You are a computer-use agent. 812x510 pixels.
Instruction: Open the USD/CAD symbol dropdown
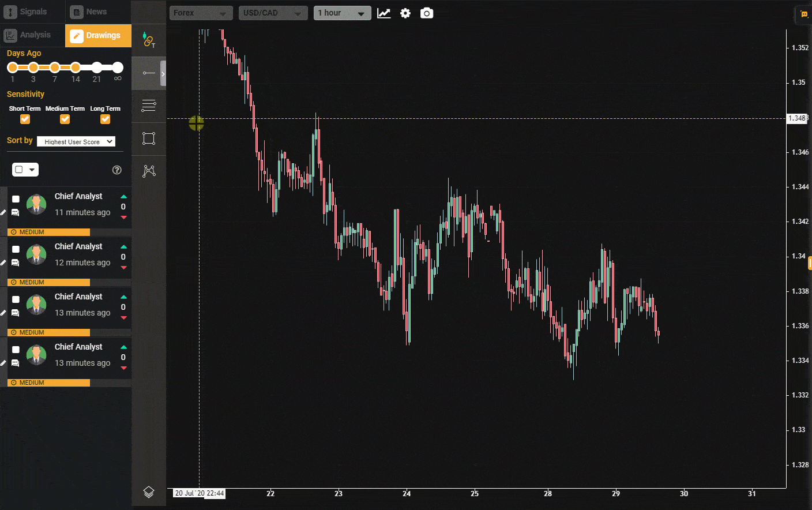click(x=272, y=13)
